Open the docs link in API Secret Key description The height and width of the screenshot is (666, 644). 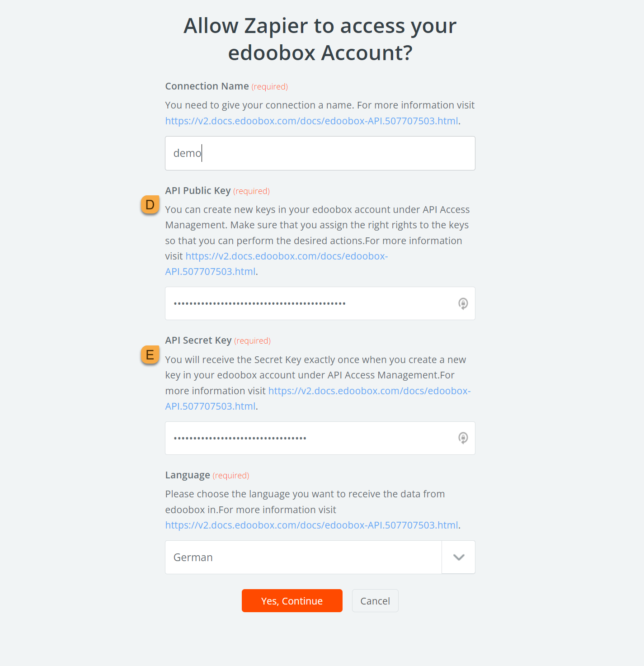click(369, 391)
